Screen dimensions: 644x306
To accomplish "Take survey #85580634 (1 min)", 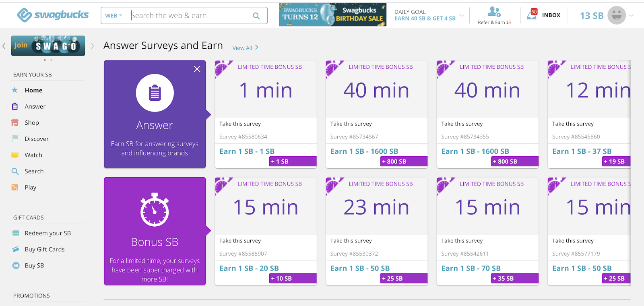I will point(240,124).
